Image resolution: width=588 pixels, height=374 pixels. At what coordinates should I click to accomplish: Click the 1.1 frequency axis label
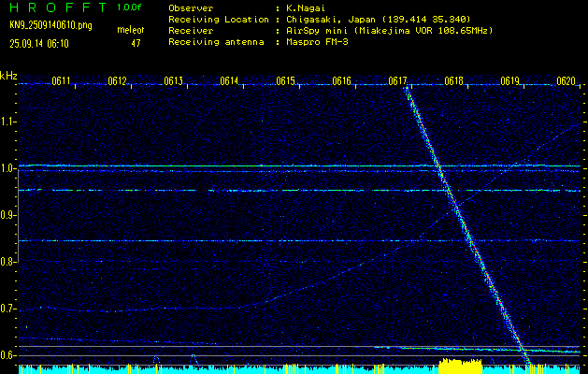click(x=7, y=122)
